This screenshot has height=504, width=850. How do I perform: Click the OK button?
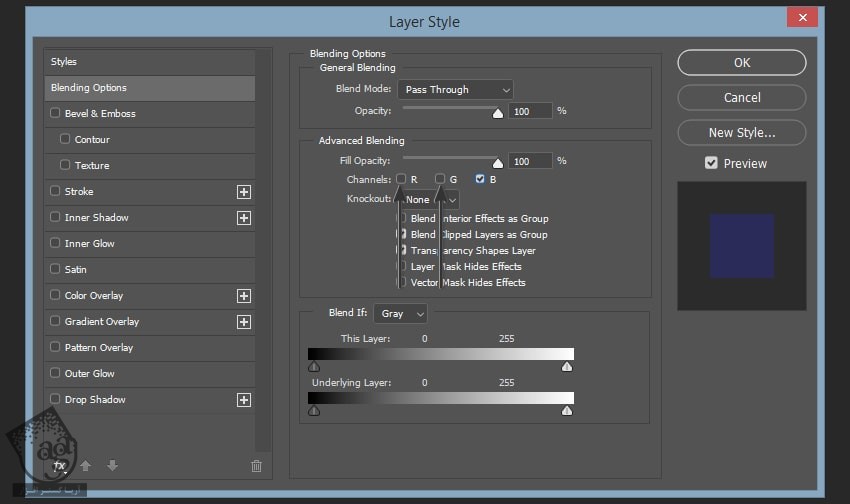tap(741, 62)
